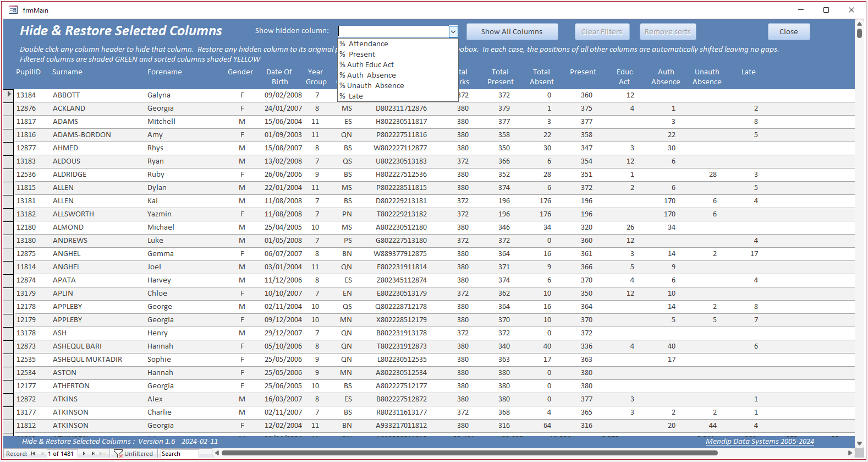Jump to the last record
This screenshot has height=462, width=868.
pyautogui.click(x=93, y=454)
